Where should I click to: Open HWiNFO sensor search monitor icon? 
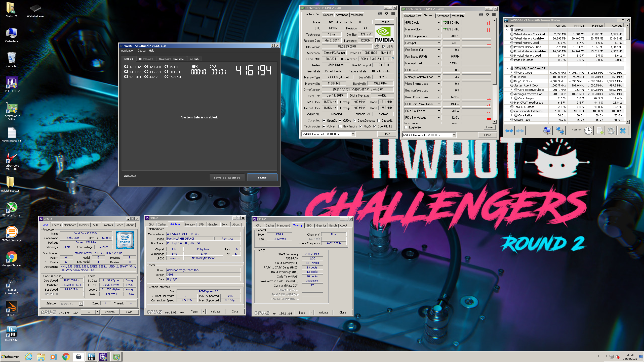tap(547, 131)
